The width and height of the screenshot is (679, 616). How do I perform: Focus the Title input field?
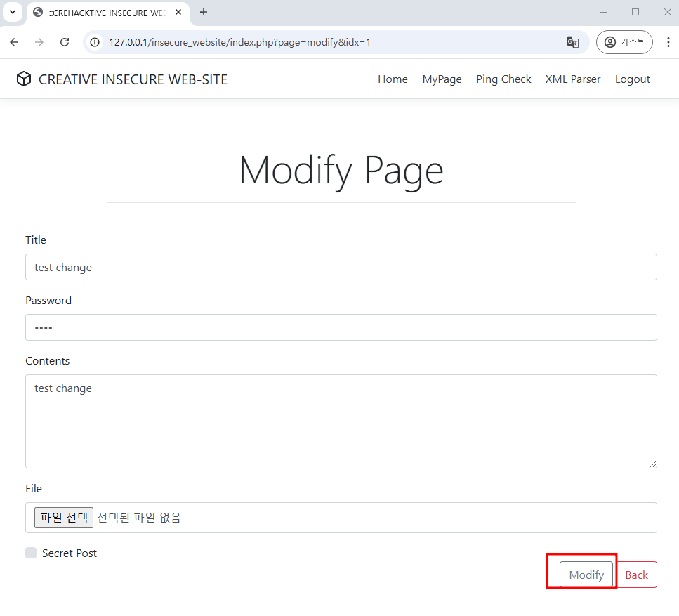point(341,267)
